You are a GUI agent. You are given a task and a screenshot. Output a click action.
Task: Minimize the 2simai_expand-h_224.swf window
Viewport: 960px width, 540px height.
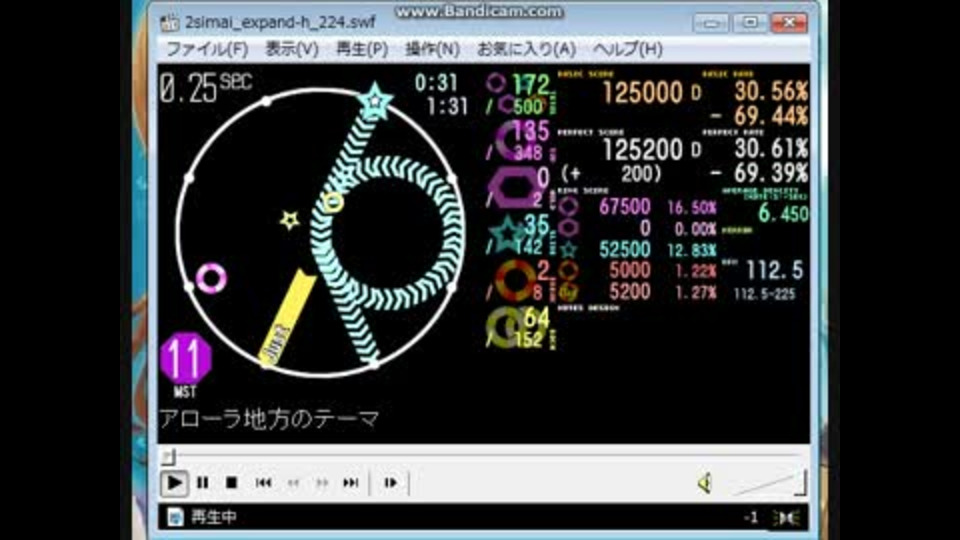[x=711, y=23]
